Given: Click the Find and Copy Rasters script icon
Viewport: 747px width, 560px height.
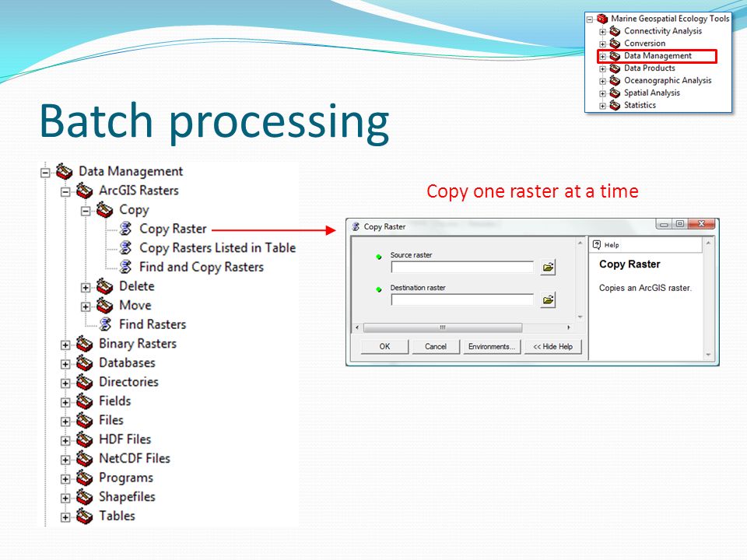Looking at the screenshot, I should [x=125, y=267].
